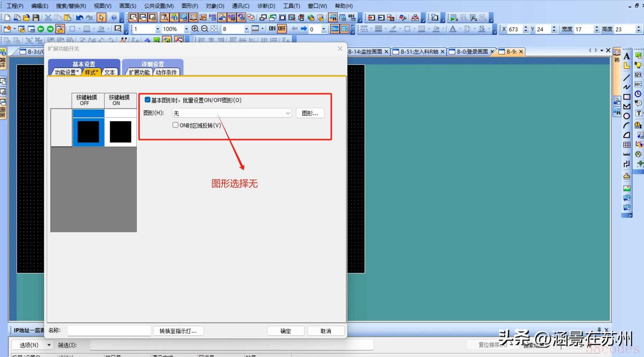Switch to the 文本 tab
Screen dimensions: 644x357
click(x=110, y=72)
